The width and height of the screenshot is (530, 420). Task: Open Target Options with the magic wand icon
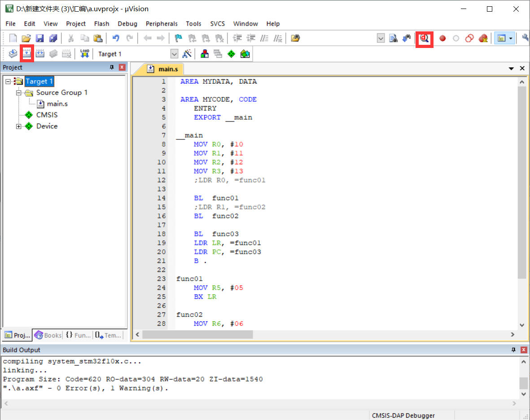[x=187, y=53]
